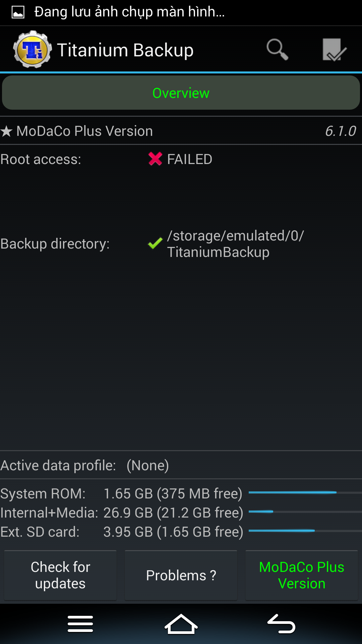
Task: Tap the Root access FAILED status
Action: [189, 159]
